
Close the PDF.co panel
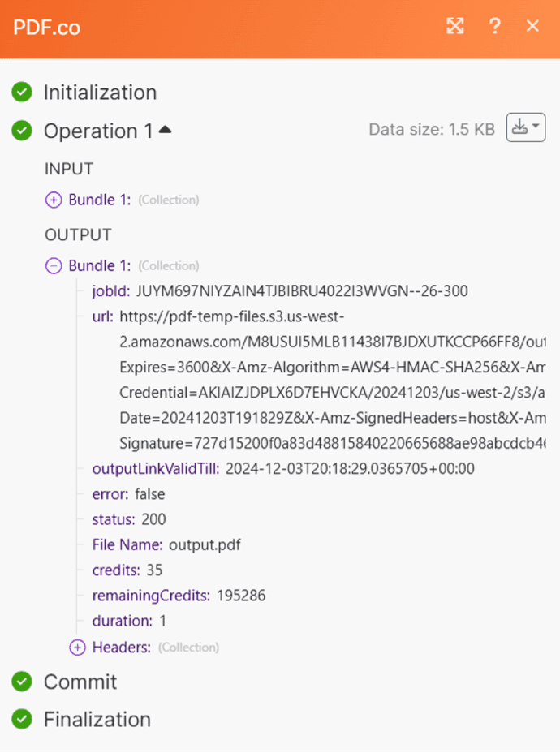(x=532, y=26)
